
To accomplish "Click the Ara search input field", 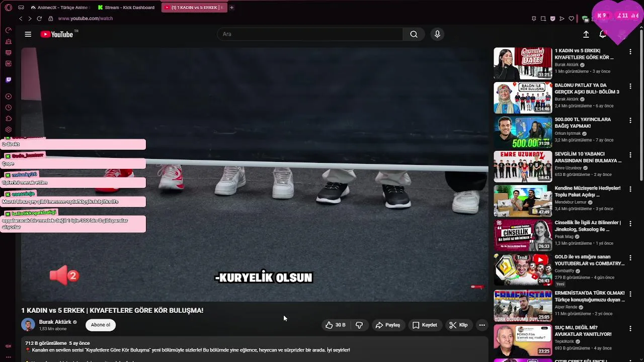I will click(310, 34).
